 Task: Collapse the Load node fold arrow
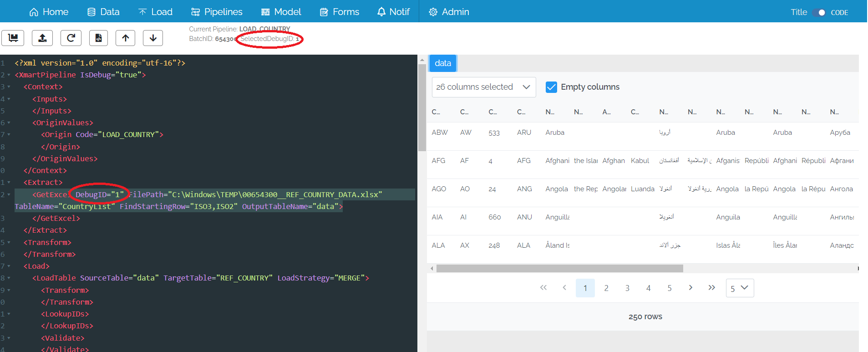(9, 266)
